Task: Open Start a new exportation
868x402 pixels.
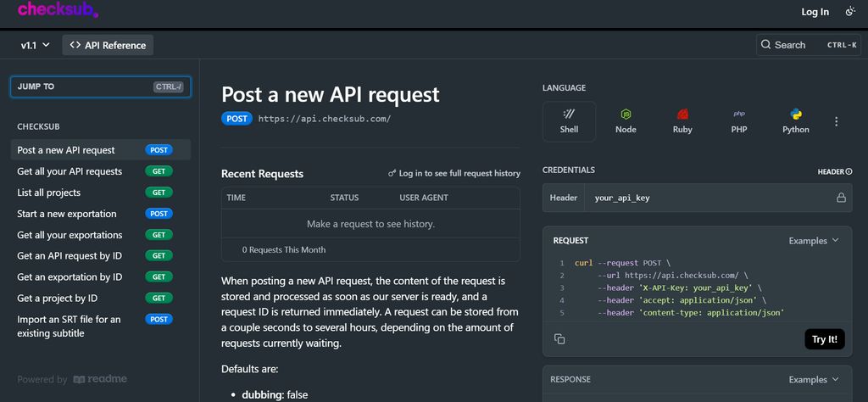Action: (101, 214)
